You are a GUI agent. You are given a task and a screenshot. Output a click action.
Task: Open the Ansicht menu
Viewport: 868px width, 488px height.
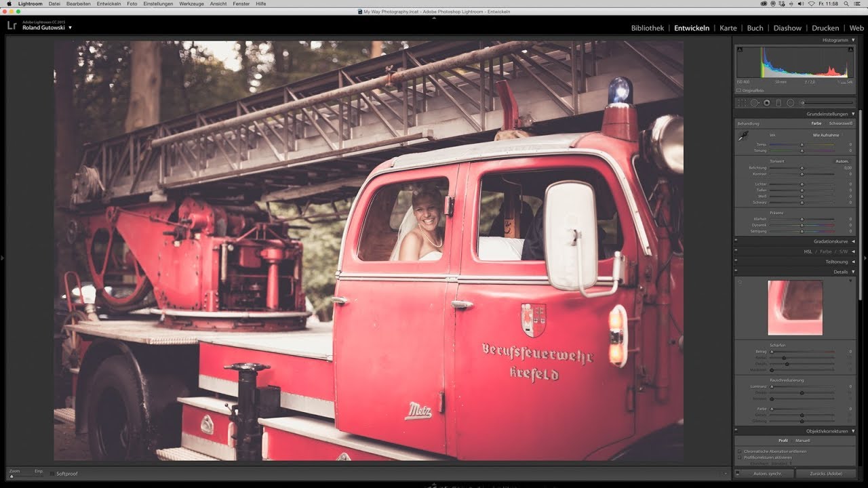click(x=218, y=4)
